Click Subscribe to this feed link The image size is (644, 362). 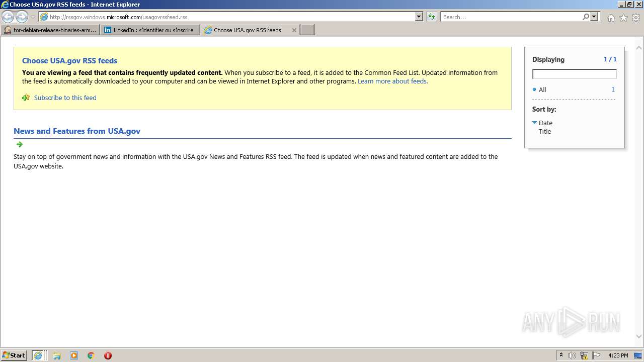point(65,98)
